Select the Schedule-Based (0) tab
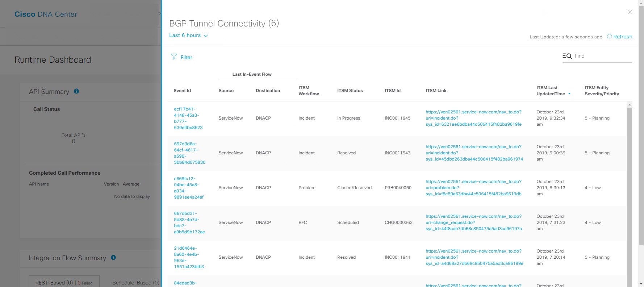Image resolution: width=644 pixels, height=287 pixels. click(136, 283)
